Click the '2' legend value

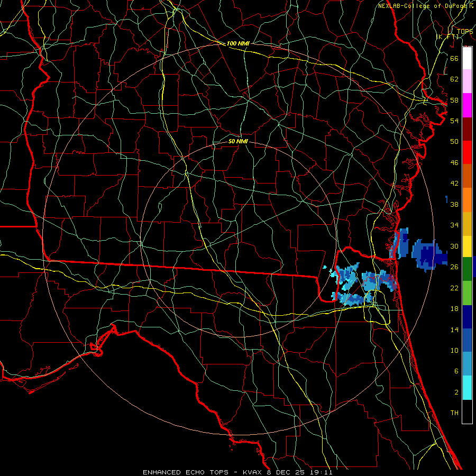(x=456, y=392)
